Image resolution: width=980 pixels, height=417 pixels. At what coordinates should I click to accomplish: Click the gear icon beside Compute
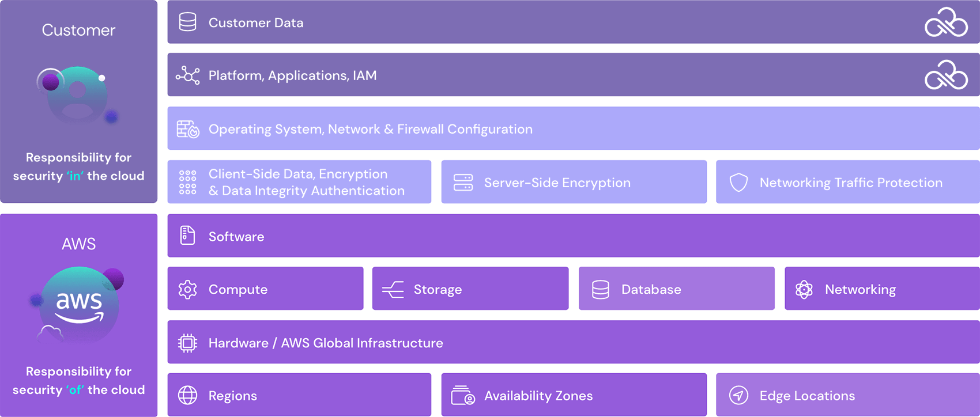[x=187, y=289]
